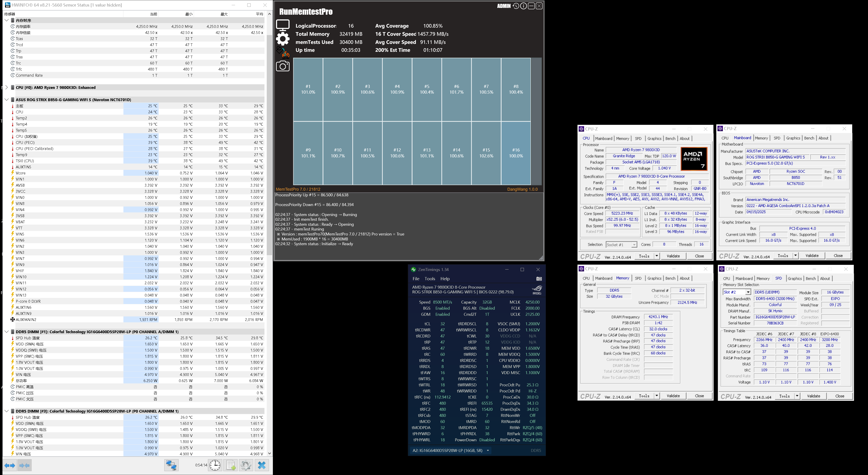This screenshot has width=868, height=475.
Task: Expand CPU [#0] AMD Ryzen 7 9800X3D section
Action: (x=6, y=87)
